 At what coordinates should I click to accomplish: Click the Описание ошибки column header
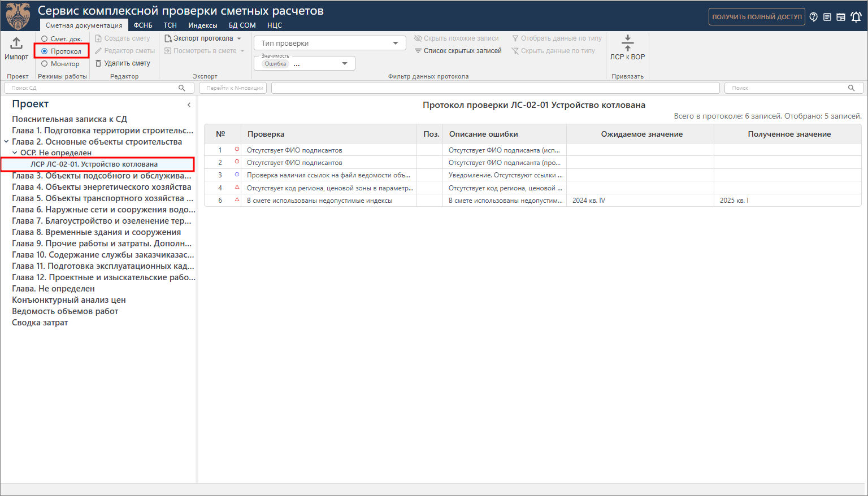(505, 134)
